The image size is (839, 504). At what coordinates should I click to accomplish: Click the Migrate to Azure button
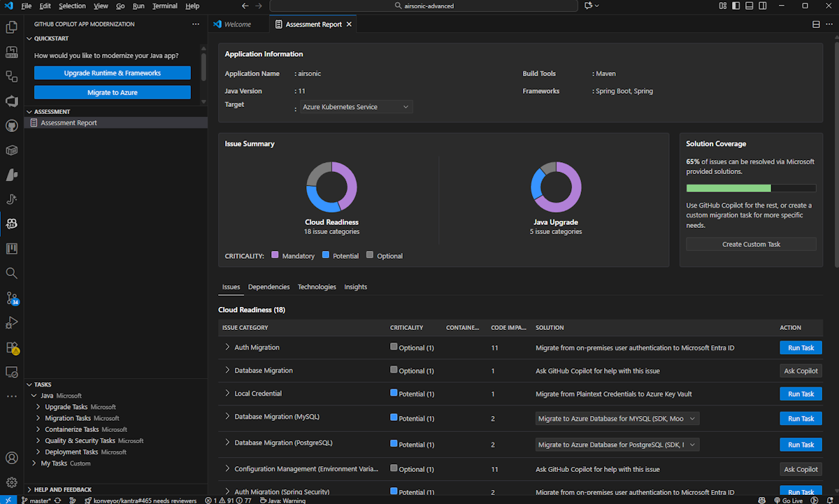tap(112, 92)
